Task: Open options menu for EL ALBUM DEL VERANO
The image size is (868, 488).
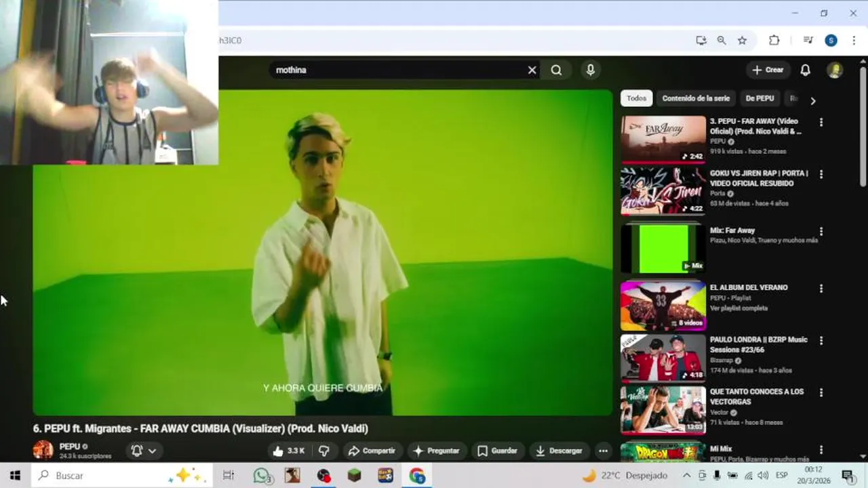Action: (x=821, y=289)
